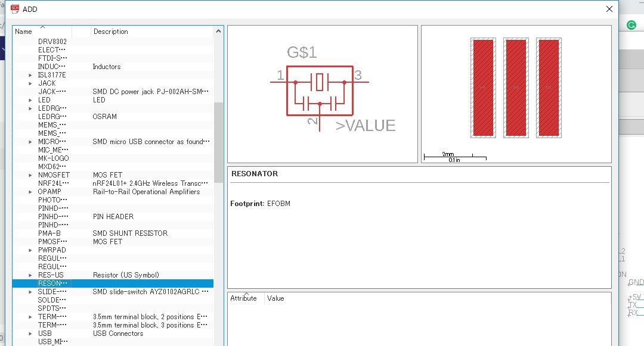Viewport: 644px width, 346px height.
Task: Select the ELECT entry
Action: tap(52, 50)
